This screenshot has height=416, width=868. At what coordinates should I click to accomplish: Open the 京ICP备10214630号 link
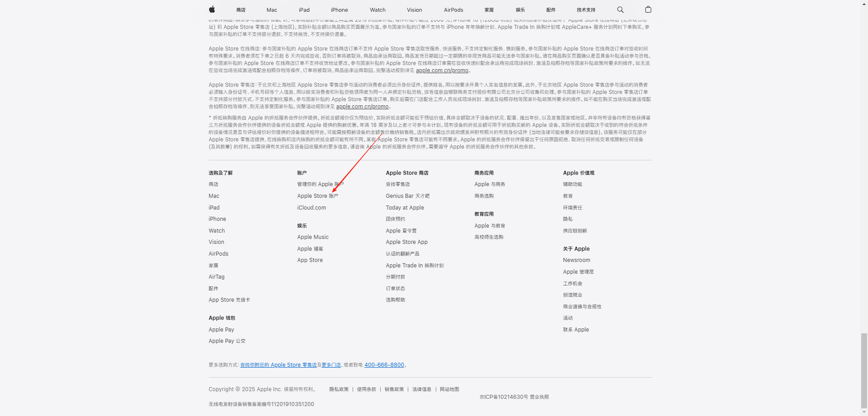click(504, 397)
